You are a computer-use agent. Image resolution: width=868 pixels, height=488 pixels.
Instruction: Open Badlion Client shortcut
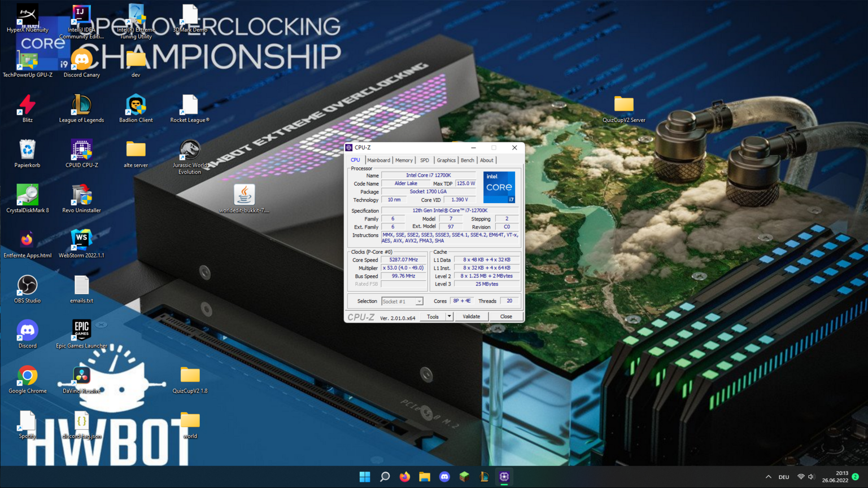(136, 109)
